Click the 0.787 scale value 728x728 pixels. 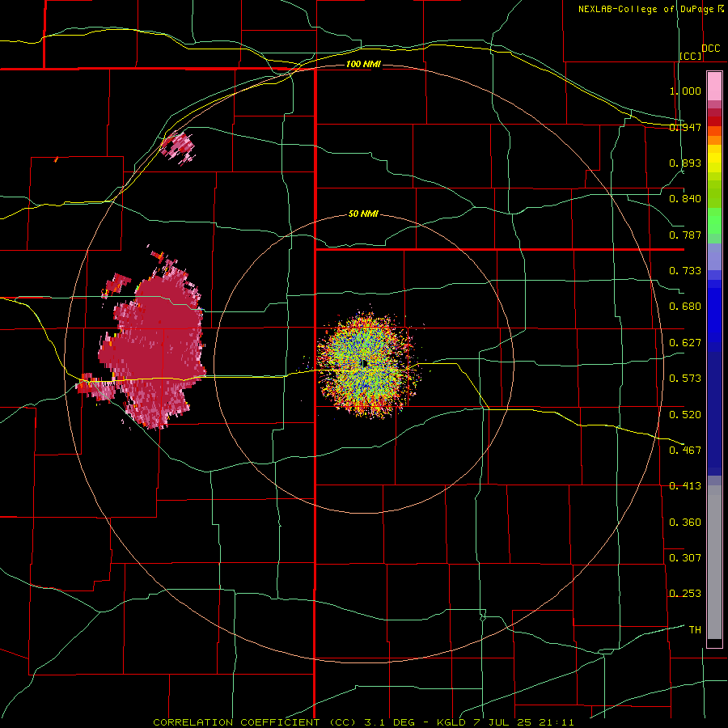[685, 235]
